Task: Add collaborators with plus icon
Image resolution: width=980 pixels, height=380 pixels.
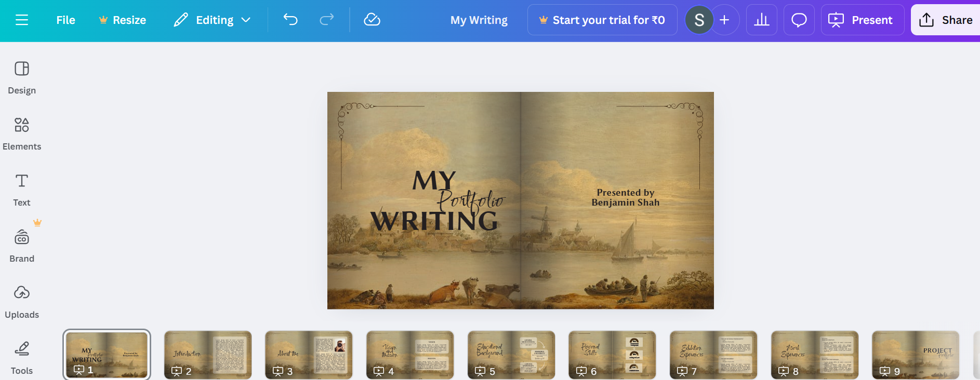Action: click(725, 20)
